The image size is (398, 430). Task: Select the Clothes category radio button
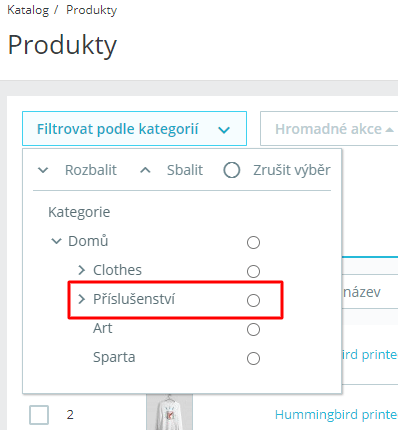tap(253, 271)
